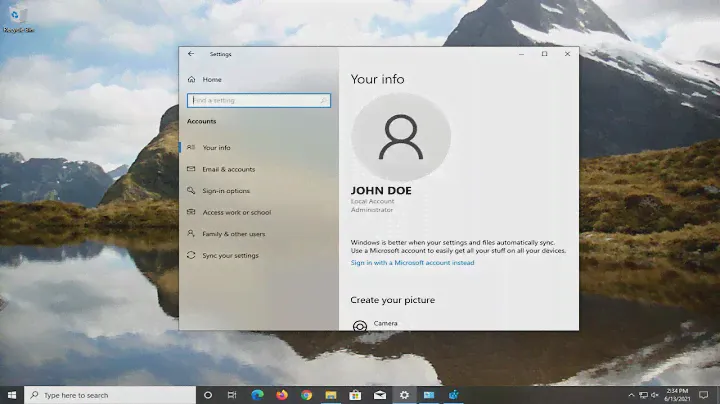Open Google Chrome from the taskbar
720x404 pixels.
[x=306, y=395]
